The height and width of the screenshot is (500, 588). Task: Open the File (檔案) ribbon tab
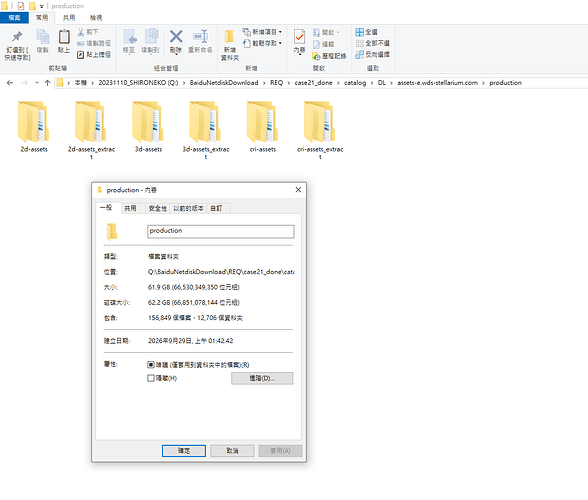[x=14, y=18]
